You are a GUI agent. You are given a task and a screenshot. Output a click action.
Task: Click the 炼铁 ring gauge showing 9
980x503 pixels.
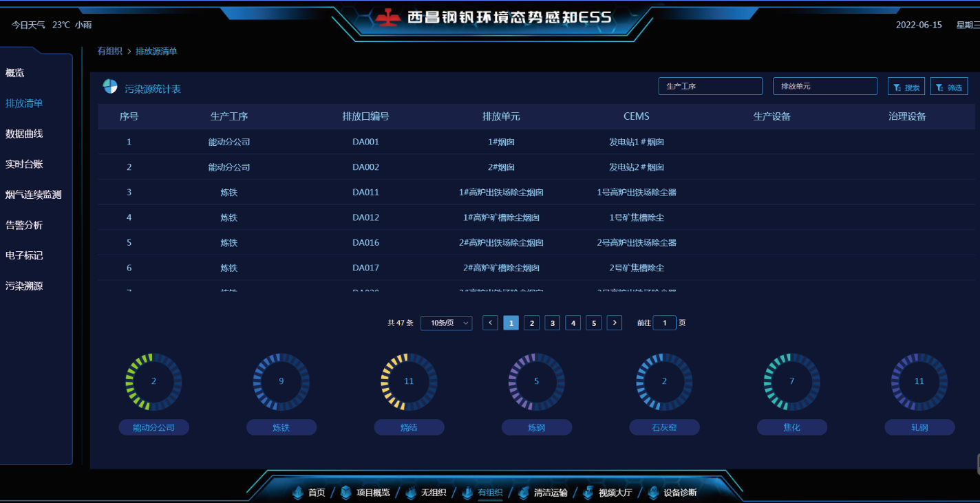[x=281, y=381]
